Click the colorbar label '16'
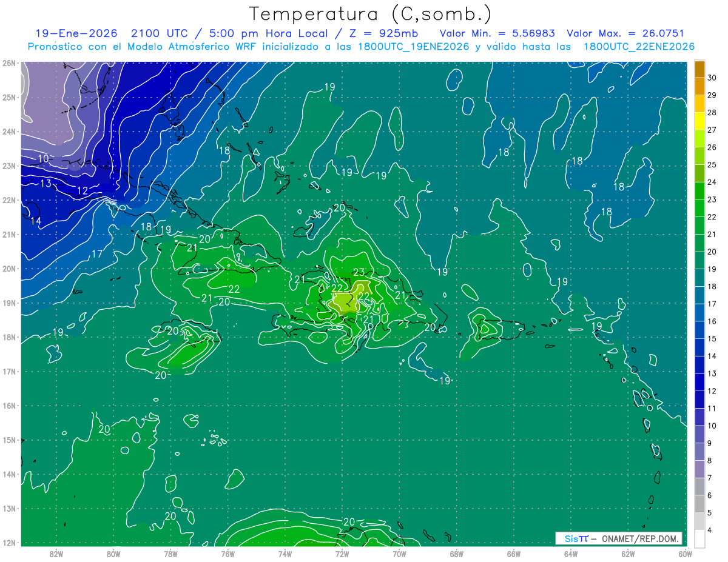The width and height of the screenshot is (728, 562). (x=712, y=321)
